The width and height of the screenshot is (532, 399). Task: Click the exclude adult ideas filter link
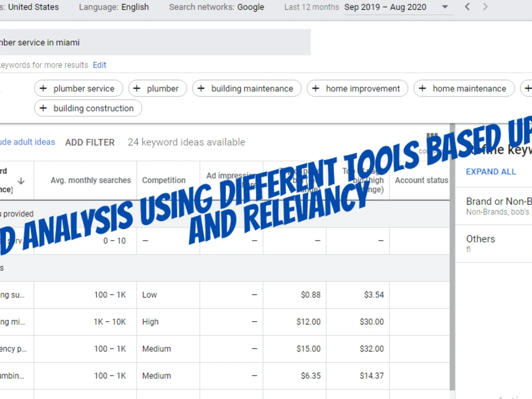pyautogui.click(x=27, y=142)
